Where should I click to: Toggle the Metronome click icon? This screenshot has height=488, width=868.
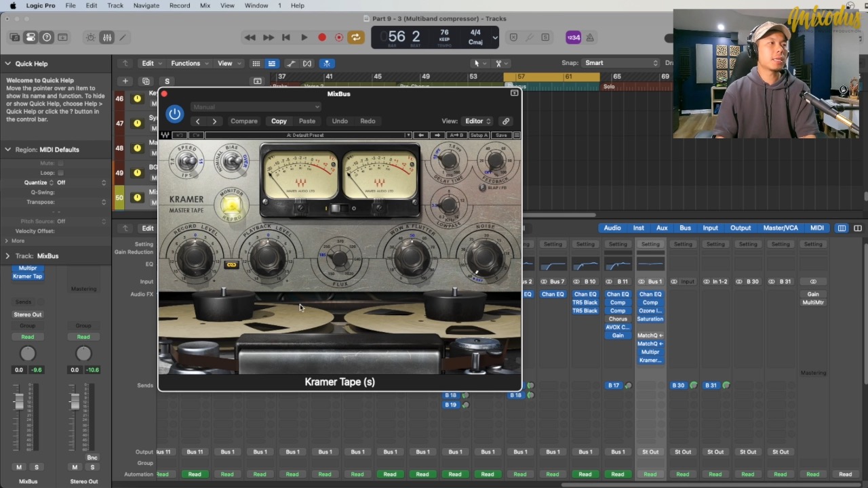pos(590,37)
